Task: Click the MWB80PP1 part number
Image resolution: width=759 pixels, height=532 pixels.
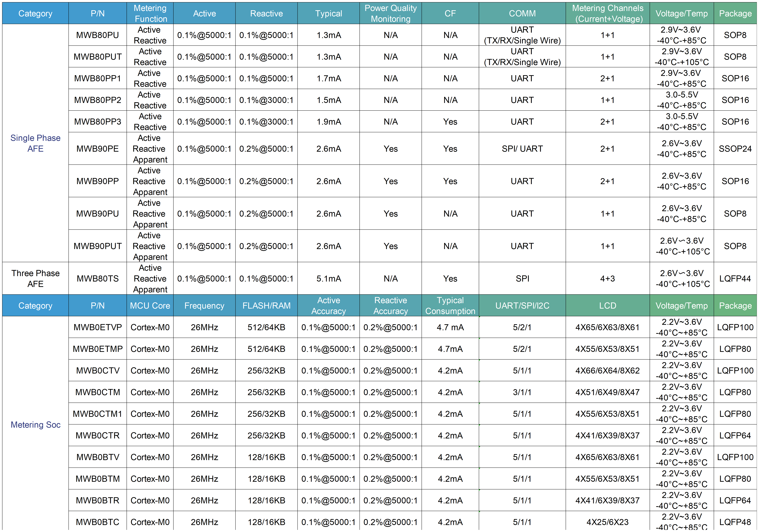Action: pos(98,78)
